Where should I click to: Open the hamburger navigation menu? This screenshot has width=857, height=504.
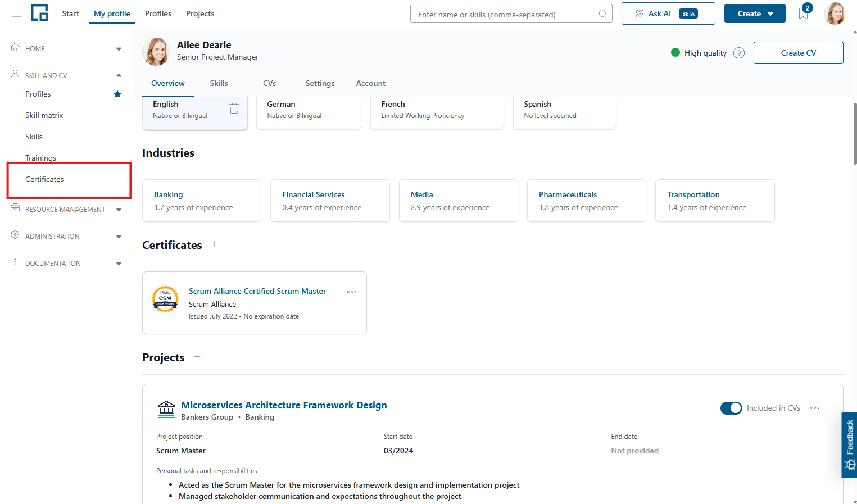(x=17, y=13)
